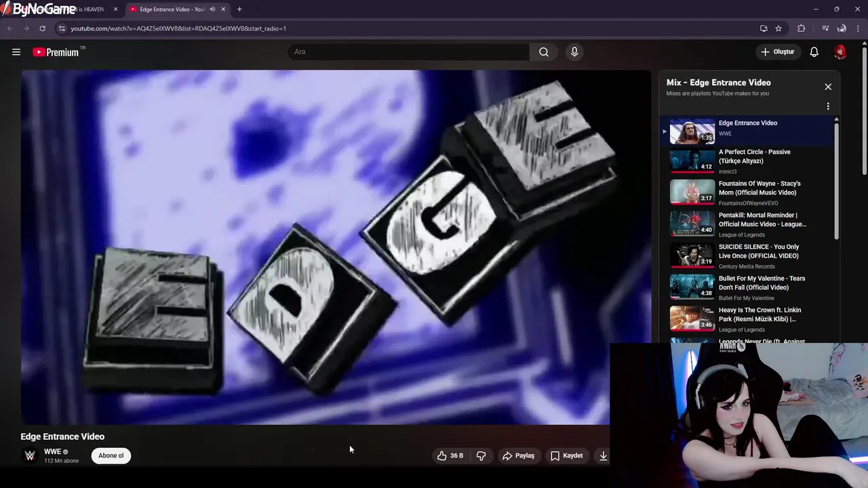Open A Perfect Circle - Passive thumbnail
The height and width of the screenshot is (488, 868).
[x=692, y=161]
